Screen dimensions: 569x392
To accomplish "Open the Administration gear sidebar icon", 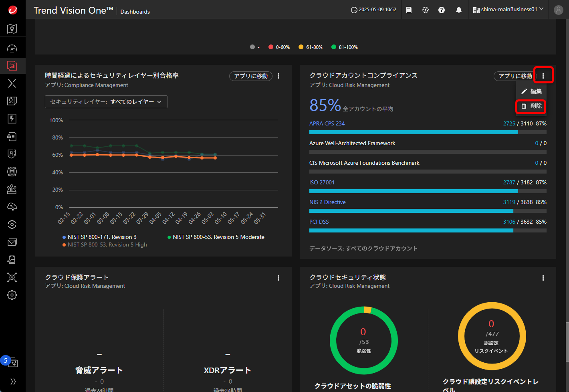I will click(x=12, y=295).
